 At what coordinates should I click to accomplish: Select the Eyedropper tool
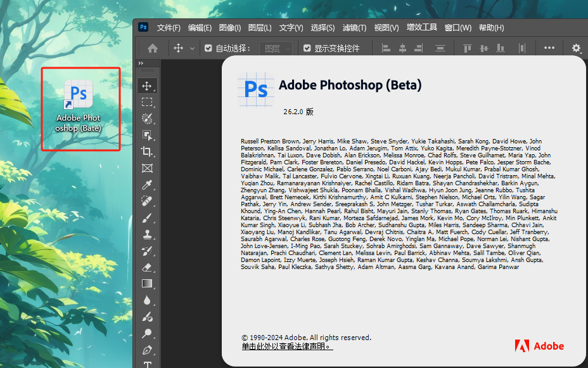point(147,185)
